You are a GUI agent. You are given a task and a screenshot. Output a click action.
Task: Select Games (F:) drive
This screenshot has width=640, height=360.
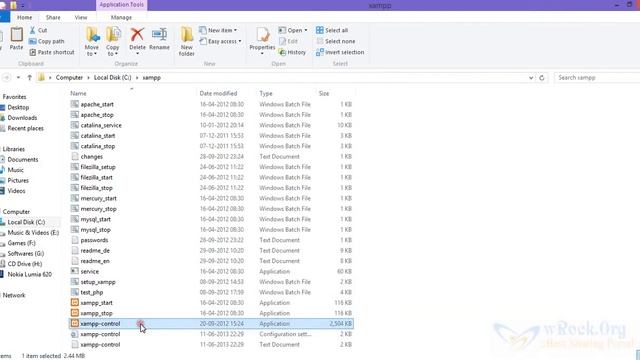(x=21, y=243)
